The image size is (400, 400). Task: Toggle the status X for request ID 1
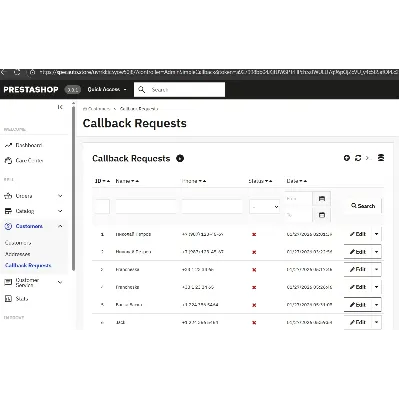254,234
